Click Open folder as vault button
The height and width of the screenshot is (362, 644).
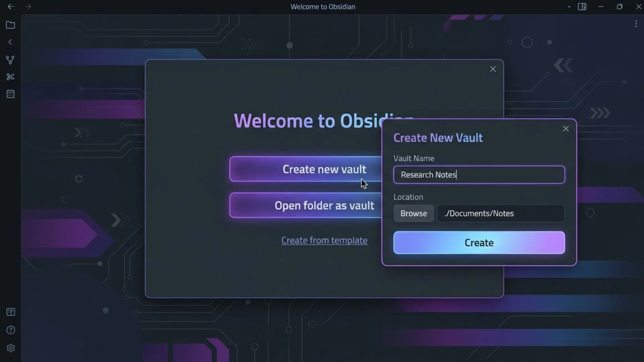(x=306, y=205)
